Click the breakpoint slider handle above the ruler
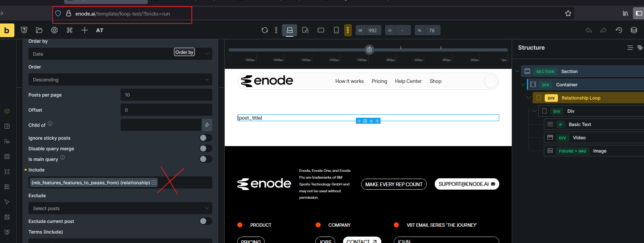 pos(369,50)
